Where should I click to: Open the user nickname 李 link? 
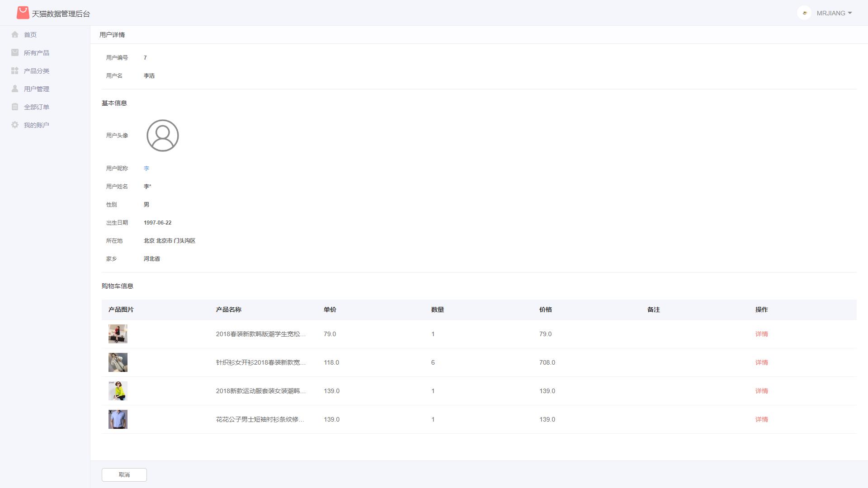147,168
